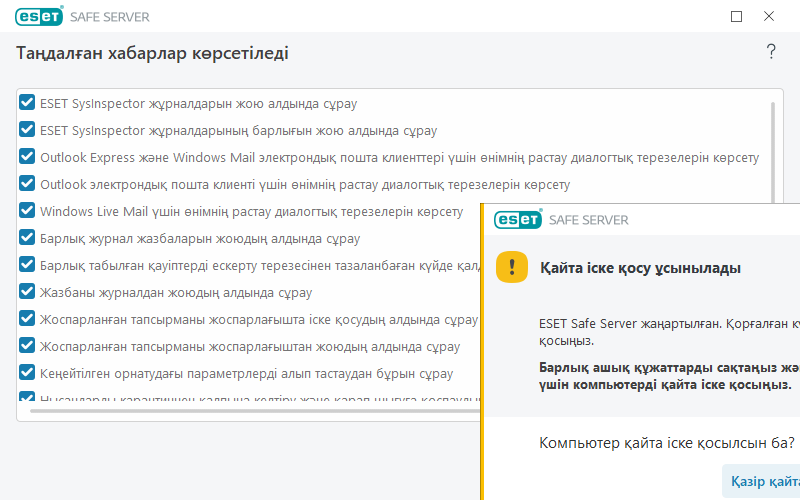Click SAFE SERVER label in main title bar
Screen dimensions: 800x500
tap(110, 17)
